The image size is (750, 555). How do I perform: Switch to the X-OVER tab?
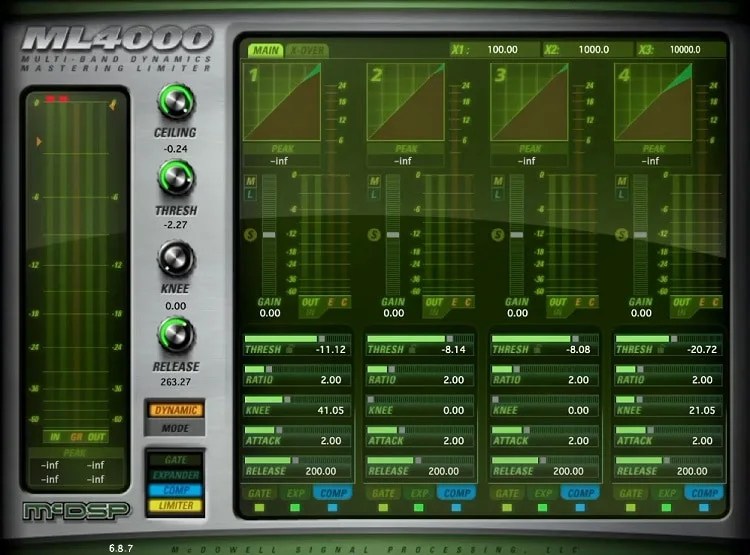(307, 50)
